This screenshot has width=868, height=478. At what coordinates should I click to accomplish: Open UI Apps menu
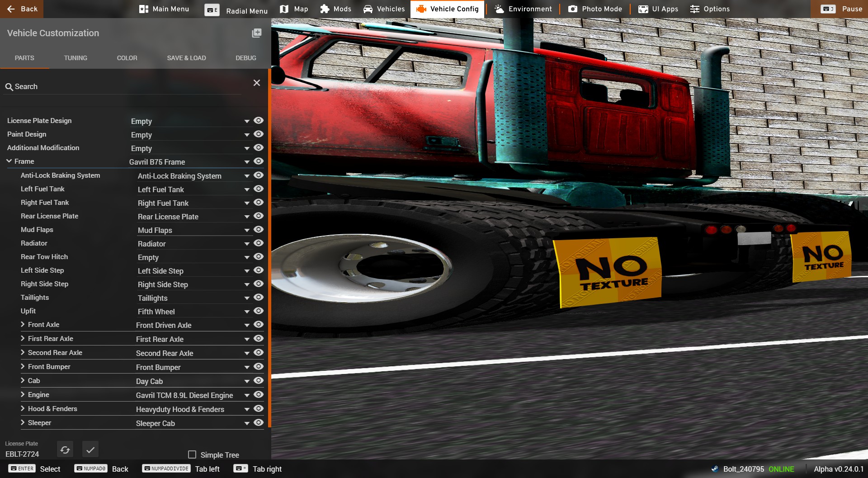coord(658,9)
